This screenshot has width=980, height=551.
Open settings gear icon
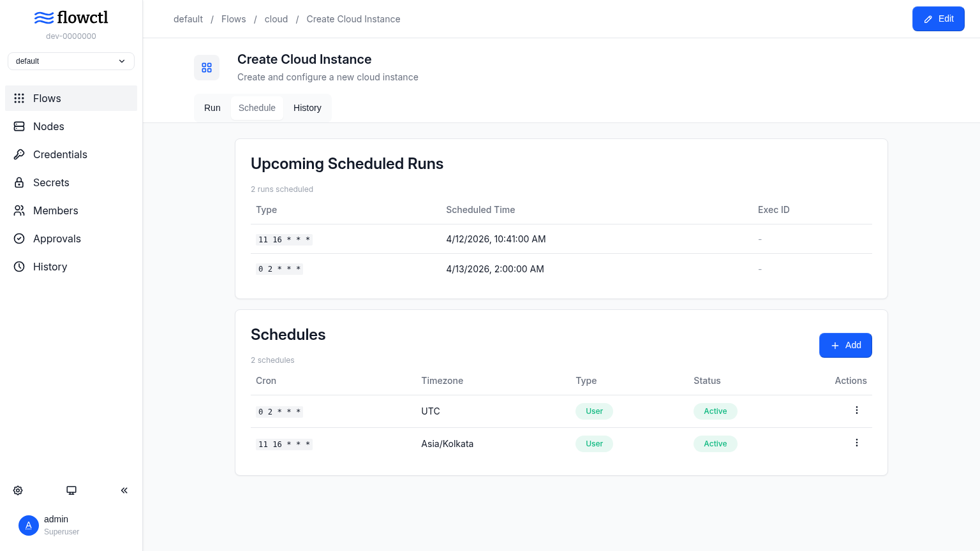point(18,490)
